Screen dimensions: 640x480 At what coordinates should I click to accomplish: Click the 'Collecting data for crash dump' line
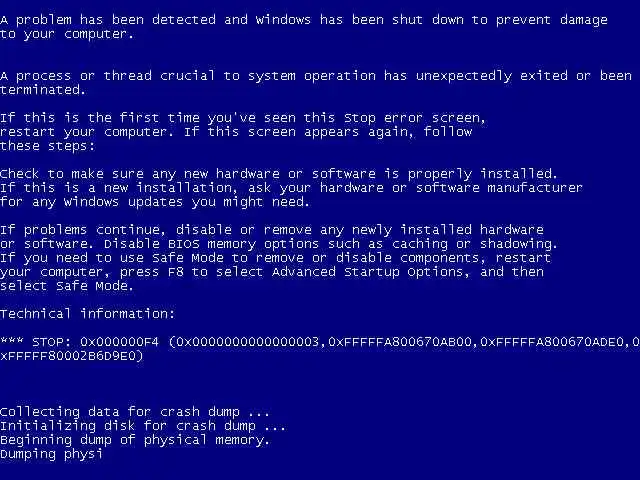click(135, 412)
